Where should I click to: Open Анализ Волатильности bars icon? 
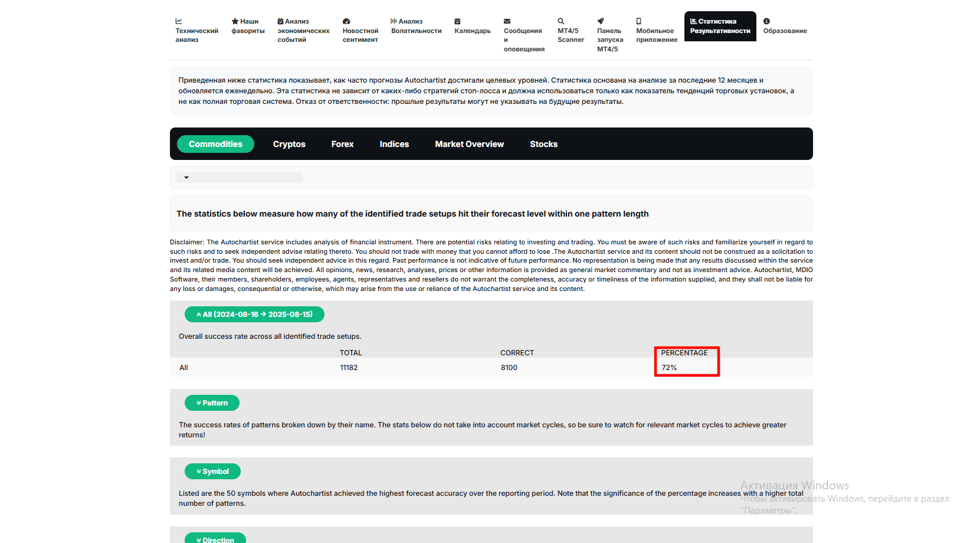394,21
